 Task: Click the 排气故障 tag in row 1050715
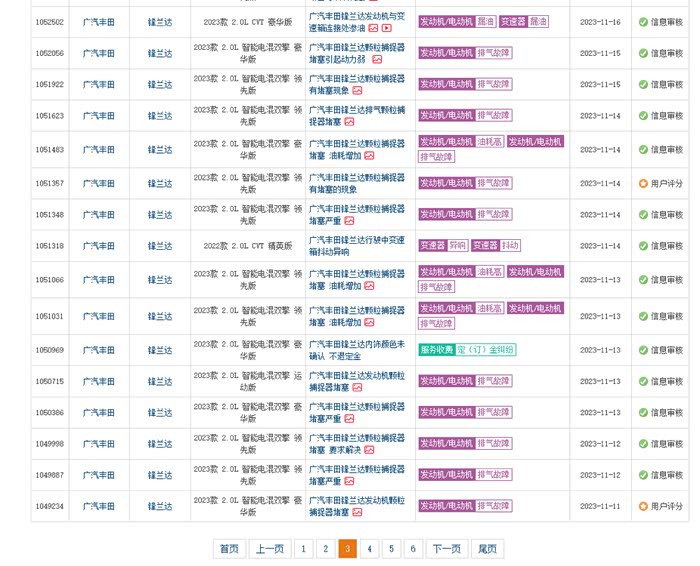pos(493,381)
